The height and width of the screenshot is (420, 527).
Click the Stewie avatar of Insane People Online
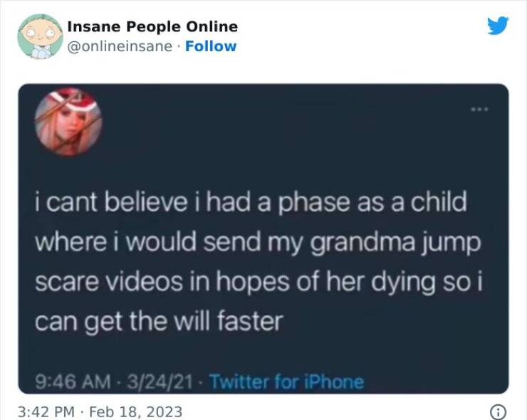coord(40,36)
